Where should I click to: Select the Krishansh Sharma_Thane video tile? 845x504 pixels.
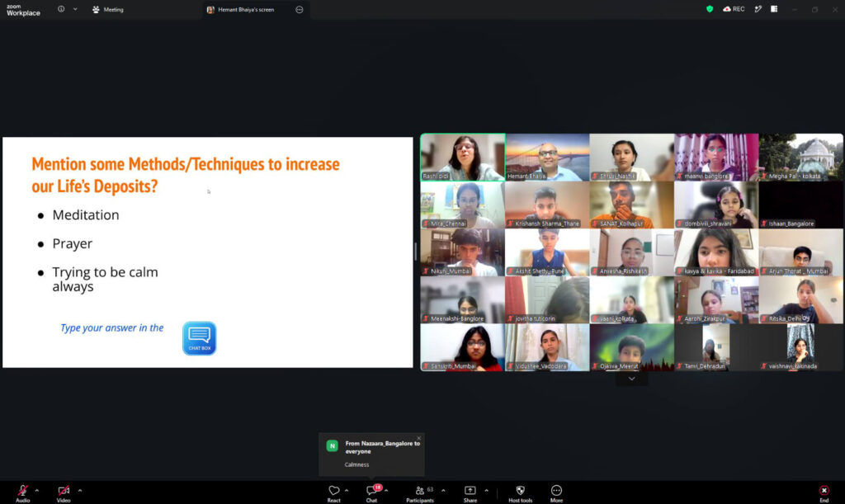(x=547, y=205)
